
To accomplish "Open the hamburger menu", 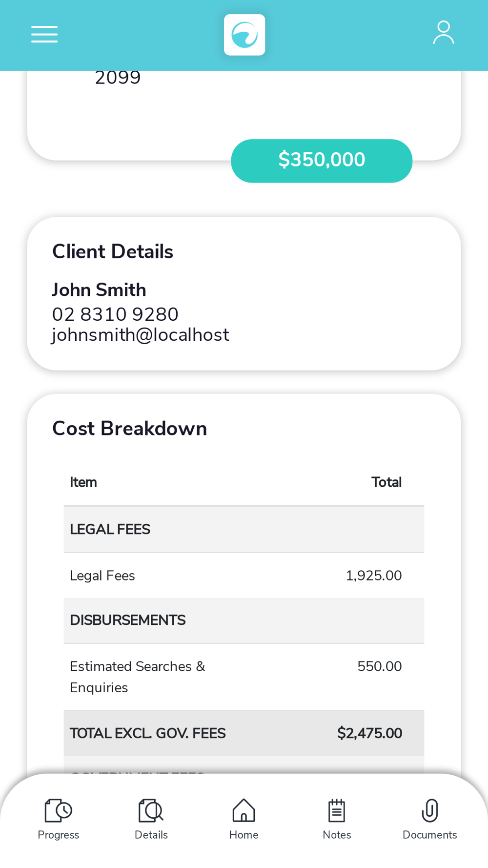I will 44,34.
